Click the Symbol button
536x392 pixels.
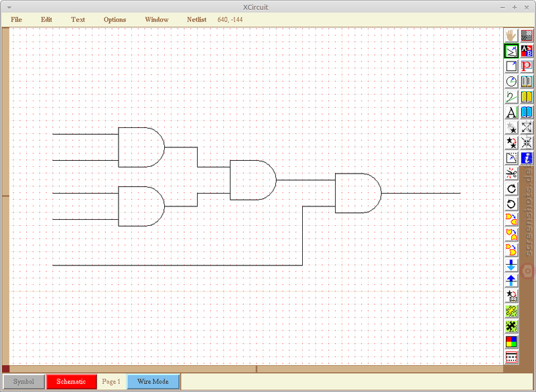(x=24, y=382)
